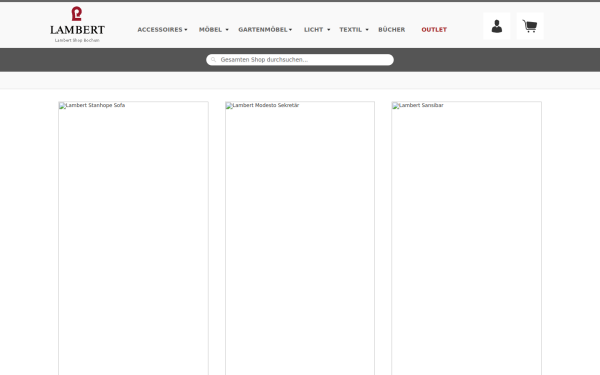
Task: Expand the Textil dropdown arrow
Action: [x=367, y=30]
